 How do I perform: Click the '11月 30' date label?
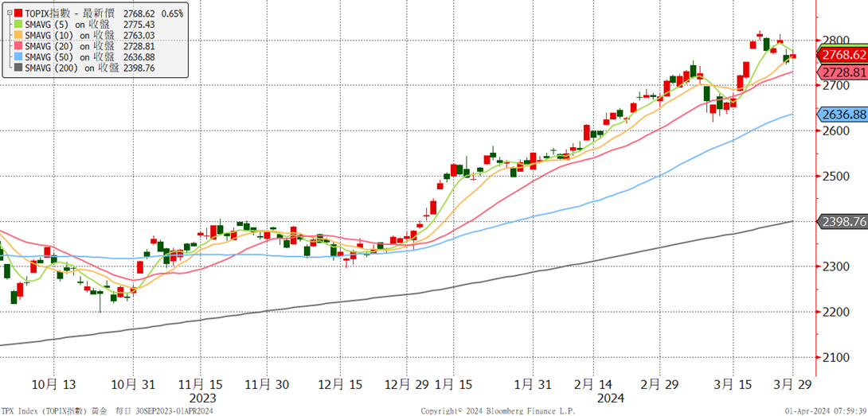267,384
